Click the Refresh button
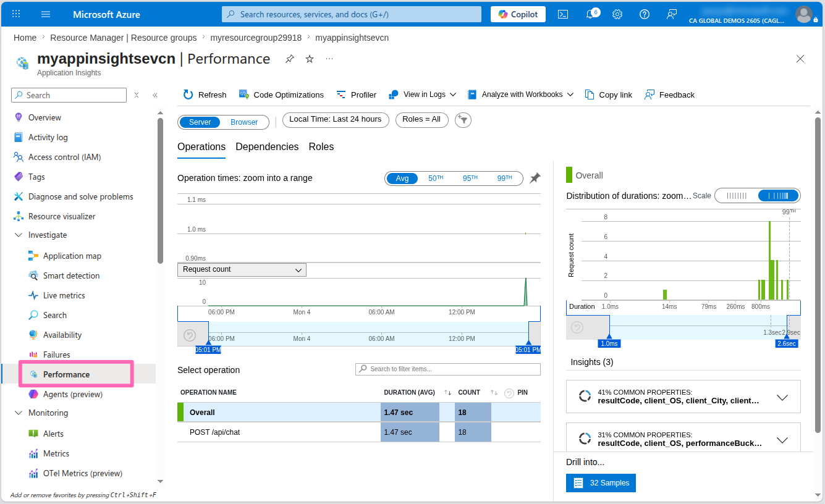 205,94
